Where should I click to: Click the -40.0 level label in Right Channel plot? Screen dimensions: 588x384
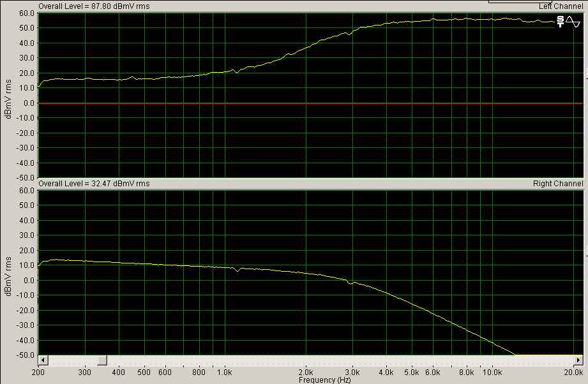27,340
